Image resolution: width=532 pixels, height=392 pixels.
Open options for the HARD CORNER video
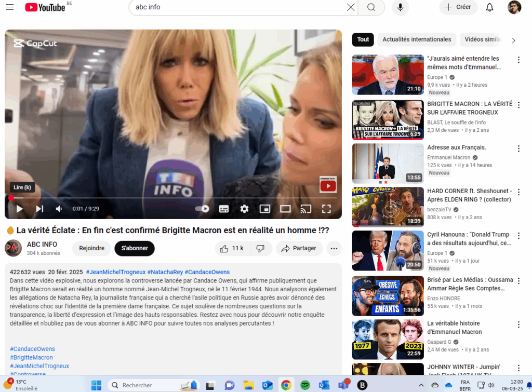pos(519,192)
